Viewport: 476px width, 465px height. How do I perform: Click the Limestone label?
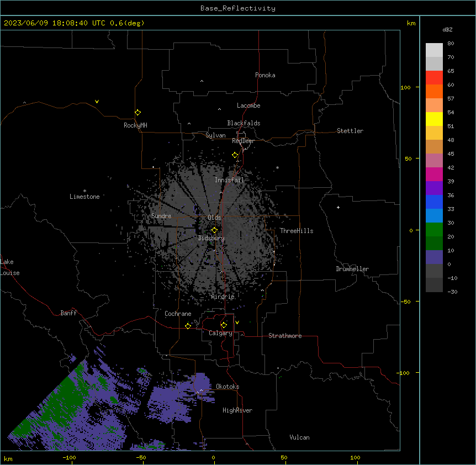click(x=84, y=197)
